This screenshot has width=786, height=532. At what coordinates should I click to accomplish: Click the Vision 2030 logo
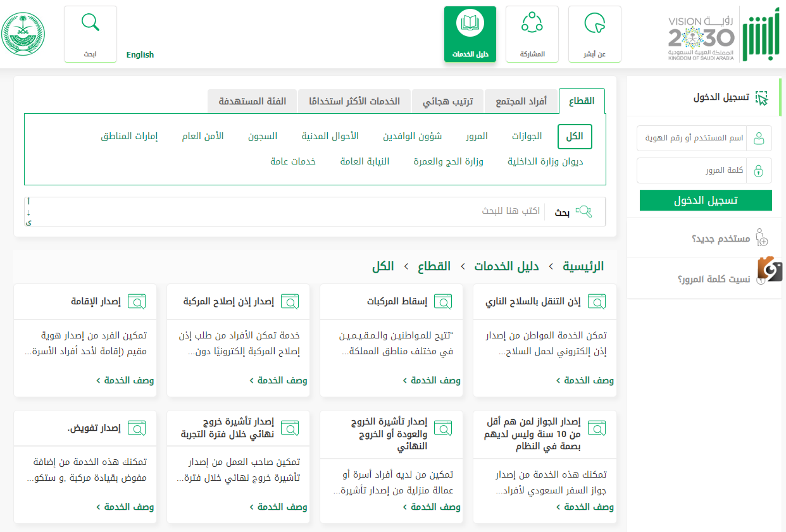[x=701, y=38]
